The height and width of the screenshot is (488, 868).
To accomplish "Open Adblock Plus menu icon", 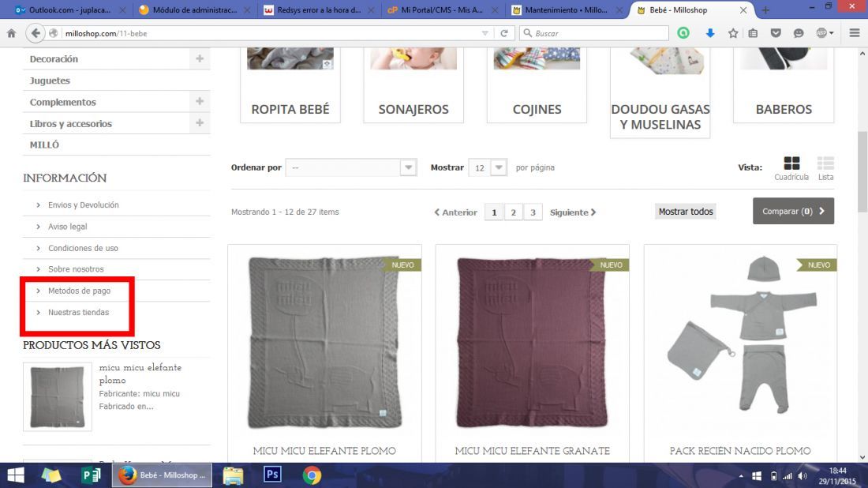I will (825, 33).
